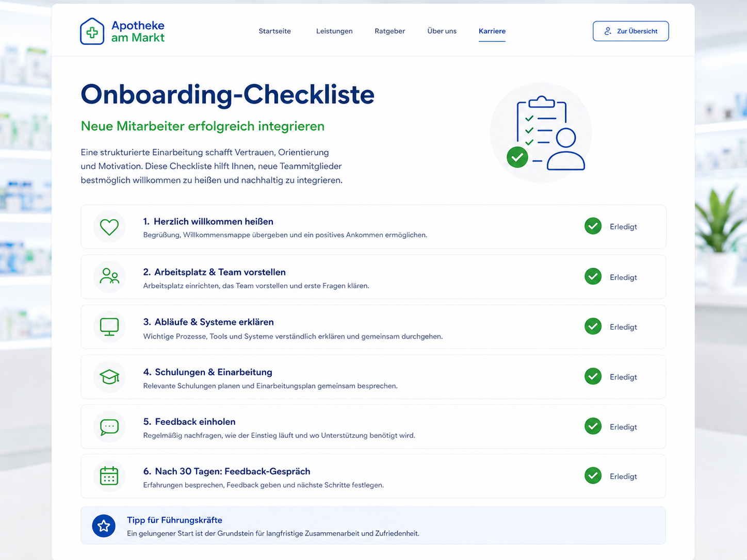Click the Apotheke am Markt brand name
The image size is (747, 560).
click(138, 31)
